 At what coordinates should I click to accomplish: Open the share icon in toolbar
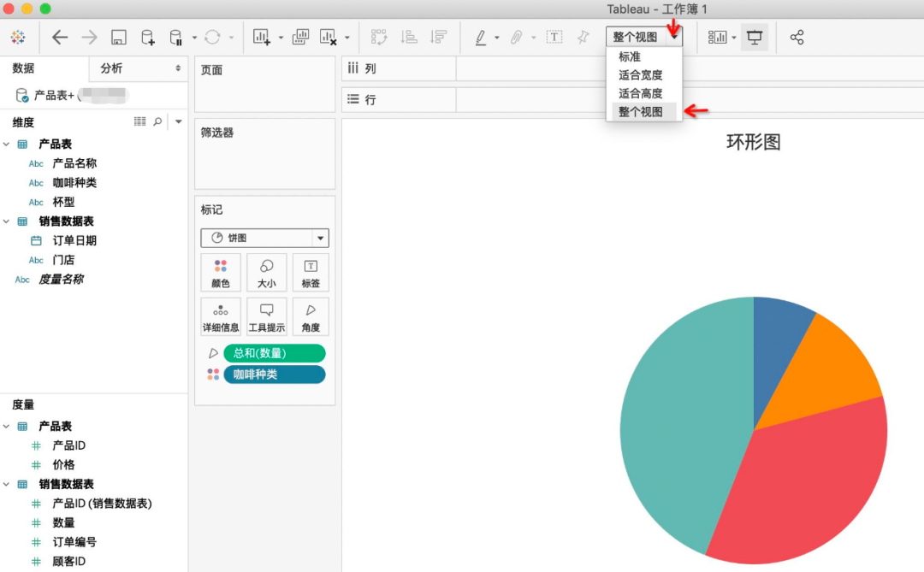pyautogui.click(x=797, y=38)
